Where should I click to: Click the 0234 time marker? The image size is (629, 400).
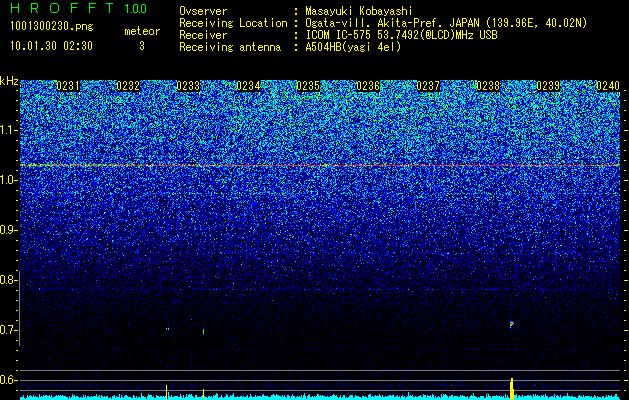coord(248,86)
